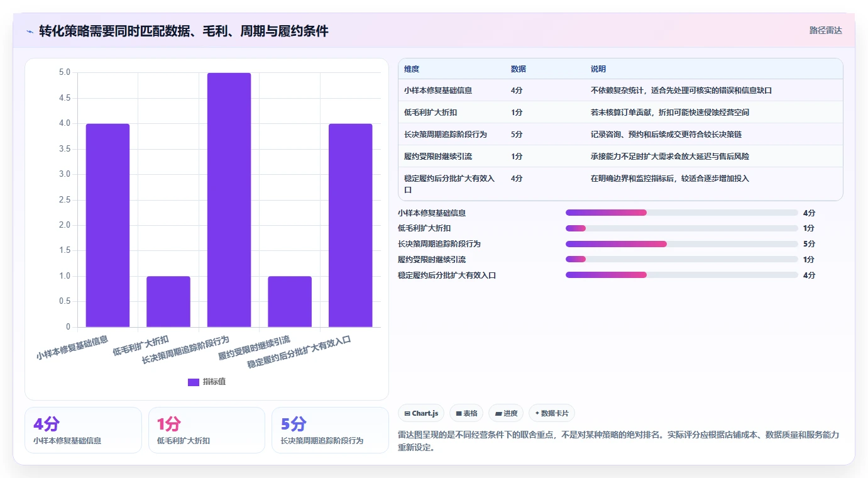Click x-axis label 小样本修复基础信息
This screenshot has width=868, height=478.
(x=72, y=347)
